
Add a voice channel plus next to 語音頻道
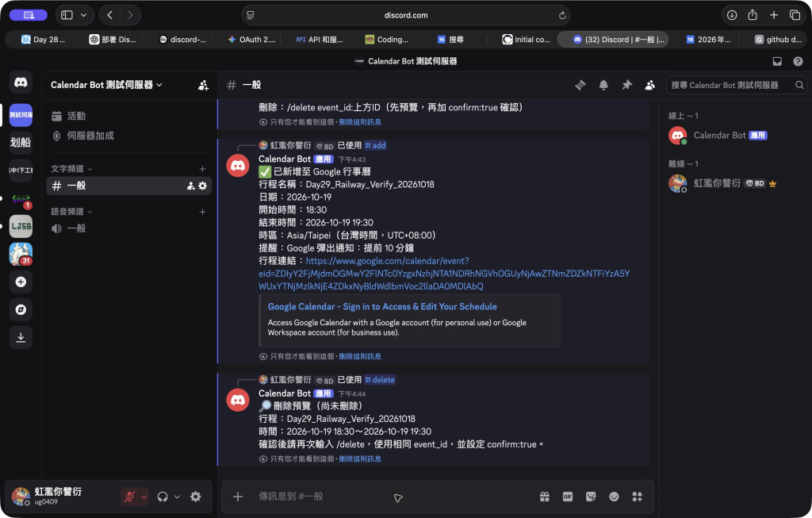[x=202, y=212]
